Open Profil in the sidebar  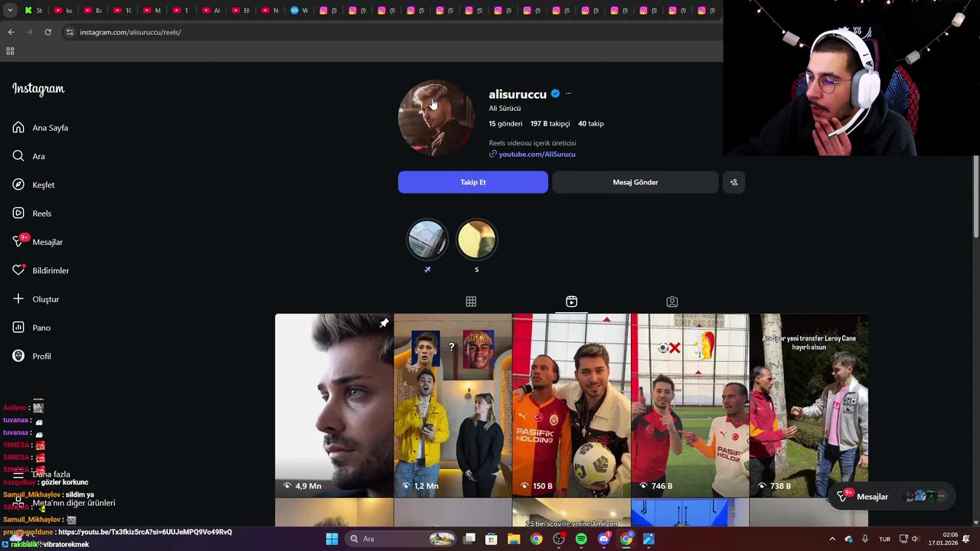[32, 356]
